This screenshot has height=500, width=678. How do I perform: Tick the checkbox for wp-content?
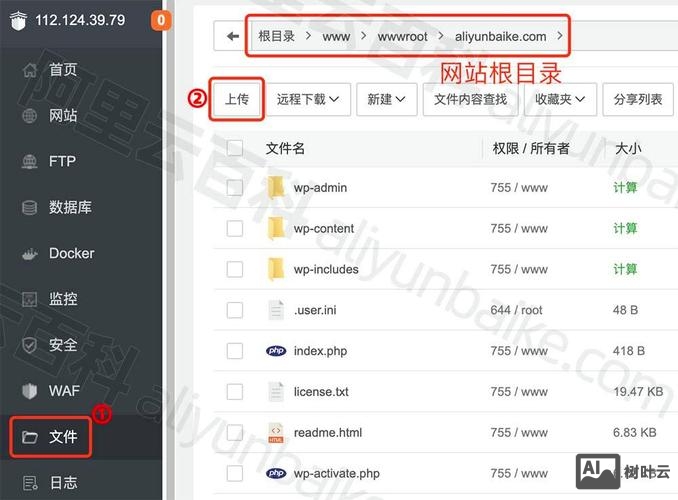(x=235, y=228)
